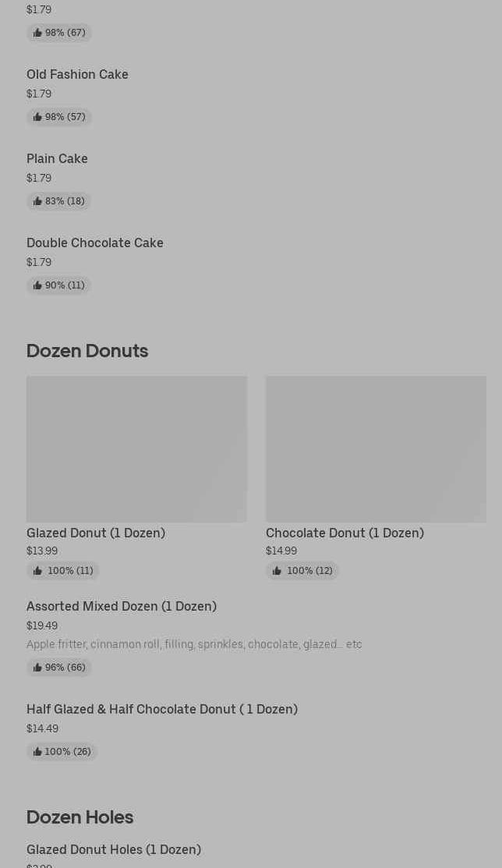Screen dimensions: 502x868
Task: Click thumbs-up icon for Assorted Mixed Dozen
Action: (x=37, y=668)
